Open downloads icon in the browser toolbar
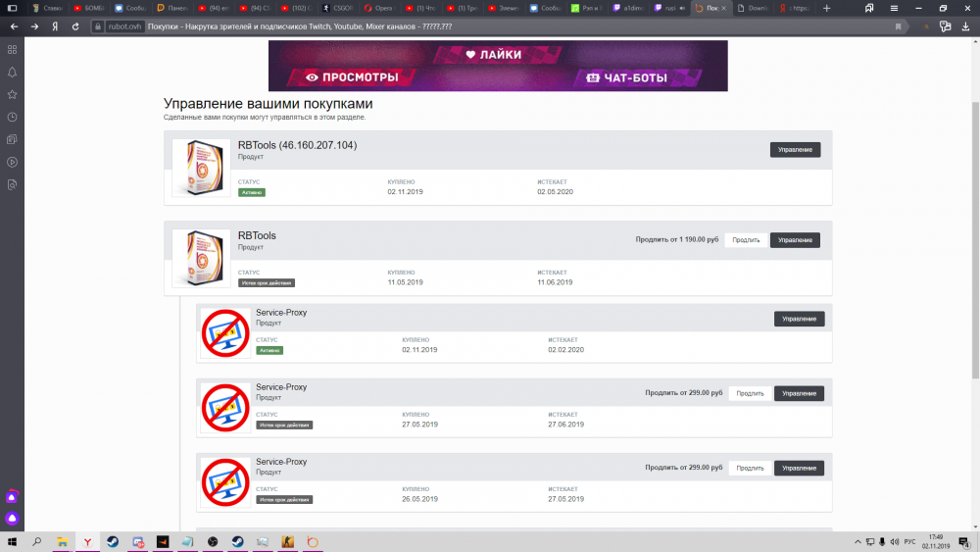980x552 pixels. pos(963,26)
